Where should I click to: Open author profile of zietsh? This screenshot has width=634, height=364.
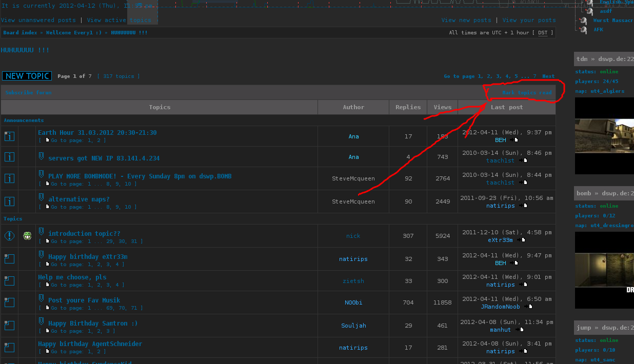click(353, 281)
